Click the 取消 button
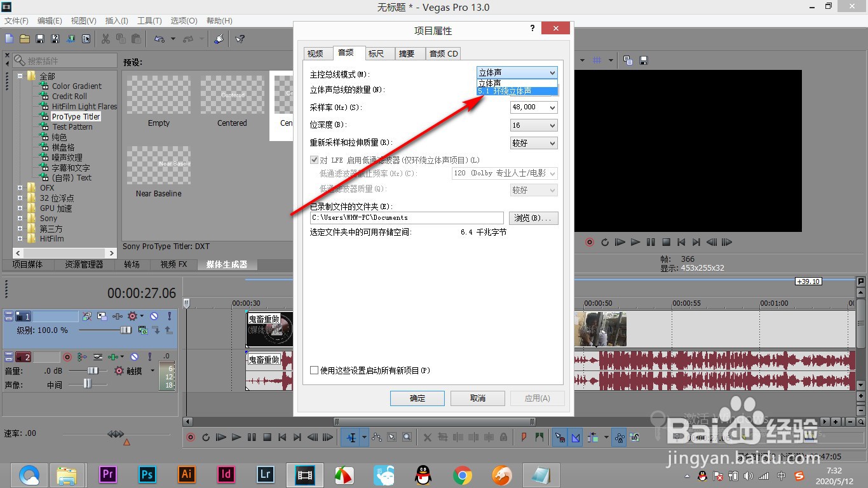 click(478, 398)
